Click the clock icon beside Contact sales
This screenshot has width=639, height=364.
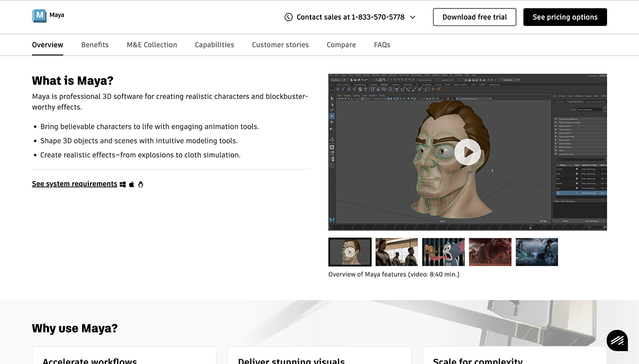coord(289,17)
